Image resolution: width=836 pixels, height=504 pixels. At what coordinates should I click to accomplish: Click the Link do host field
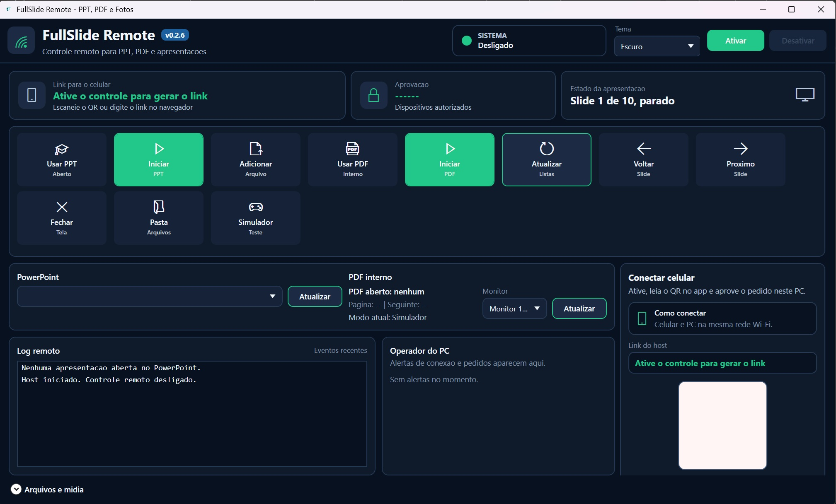pyautogui.click(x=722, y=363)
